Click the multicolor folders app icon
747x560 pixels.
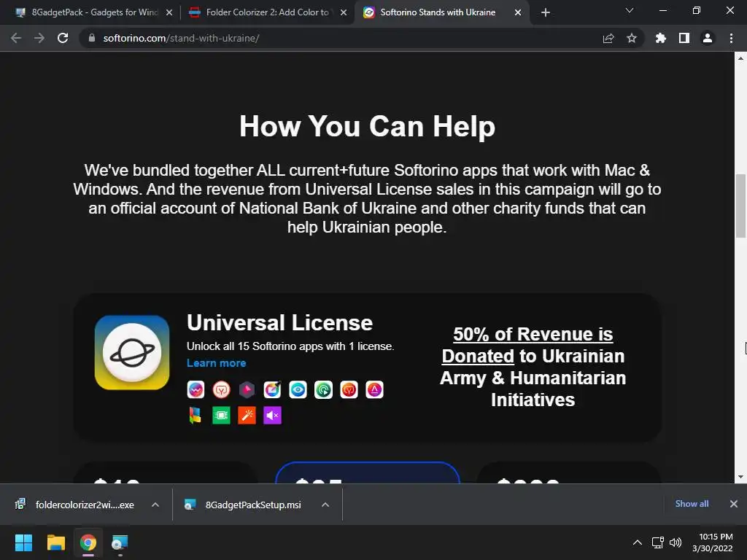pos(196,415)
